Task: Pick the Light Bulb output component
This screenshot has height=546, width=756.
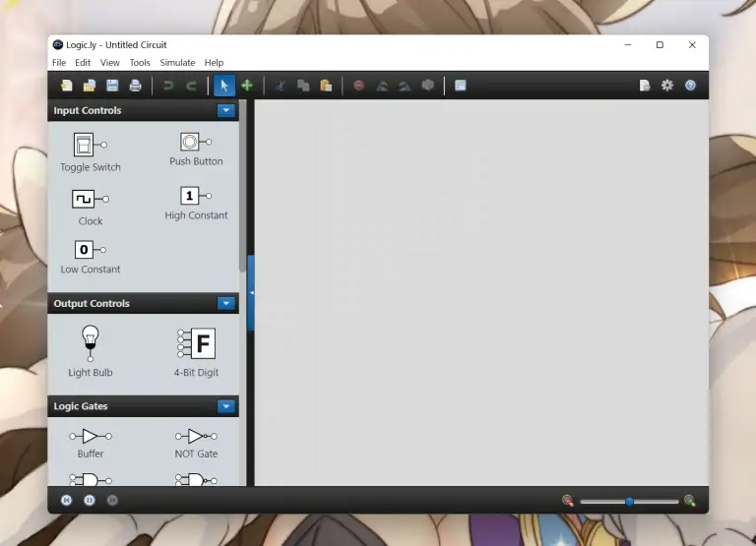Action: coord(91,343)
